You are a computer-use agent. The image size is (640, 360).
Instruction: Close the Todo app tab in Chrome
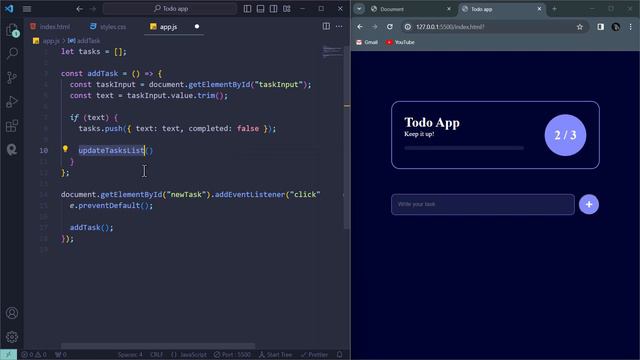(539, 9)
